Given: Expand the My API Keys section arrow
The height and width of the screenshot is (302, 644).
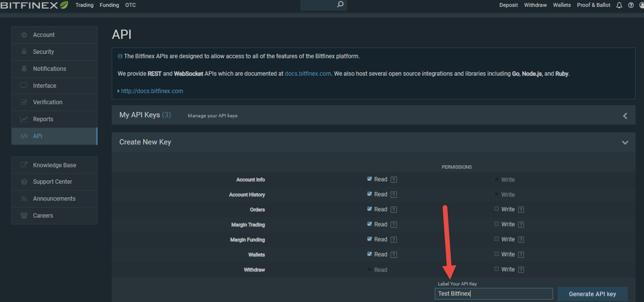Looking at the screenshot, I should click(x=625, y=116).
